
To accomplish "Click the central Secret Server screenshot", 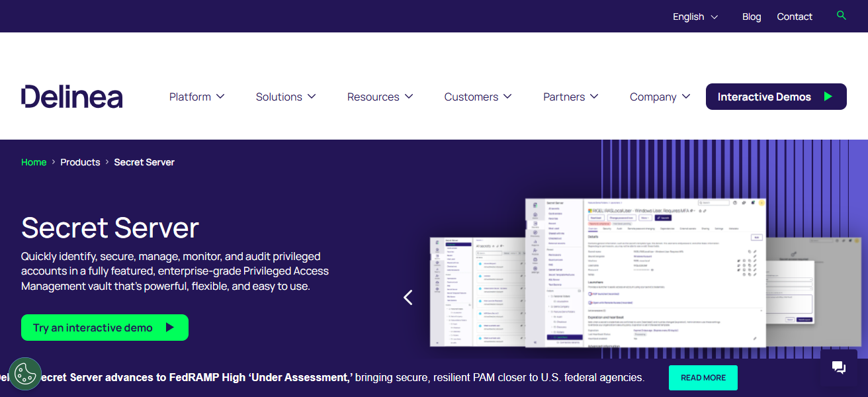I will [x=645, y=271].
